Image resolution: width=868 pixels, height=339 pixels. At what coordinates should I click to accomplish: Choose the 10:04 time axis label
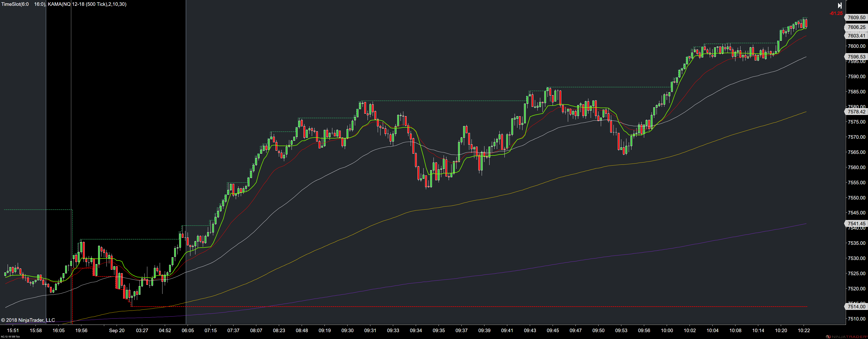click(x=712, y=331)
